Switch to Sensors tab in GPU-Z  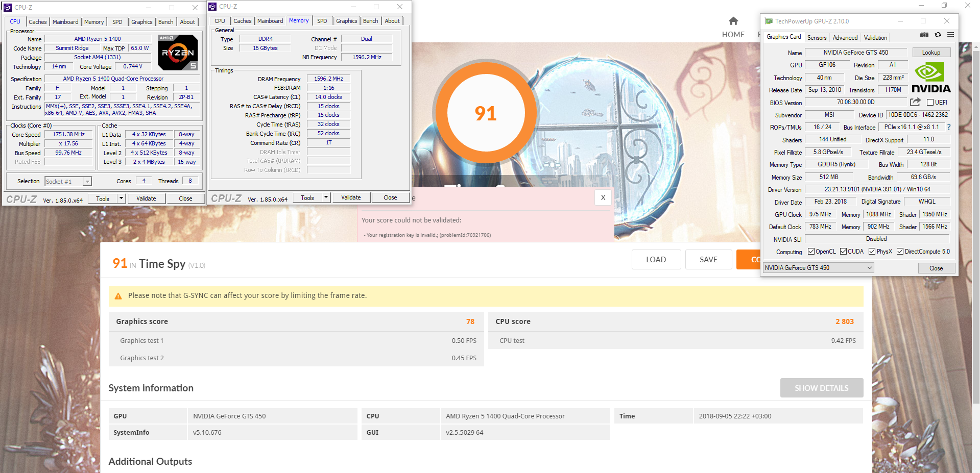(x=817, y=38)
